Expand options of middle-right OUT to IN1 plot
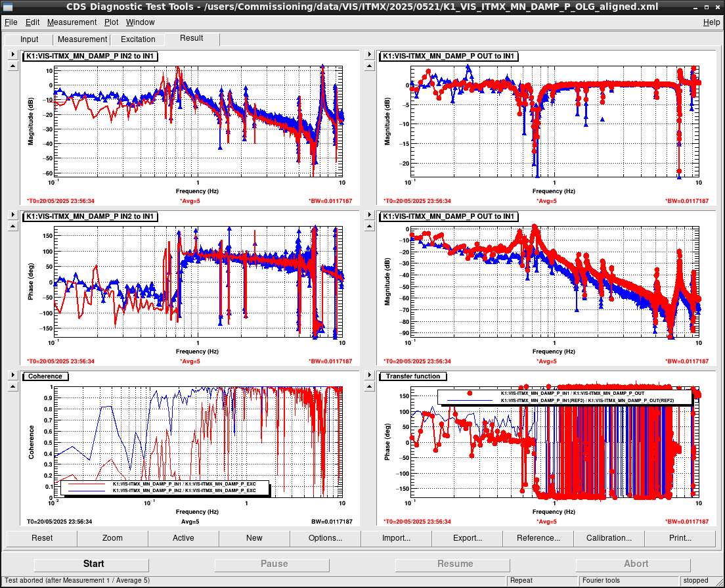The image size is (725, 588). point(369,215)
